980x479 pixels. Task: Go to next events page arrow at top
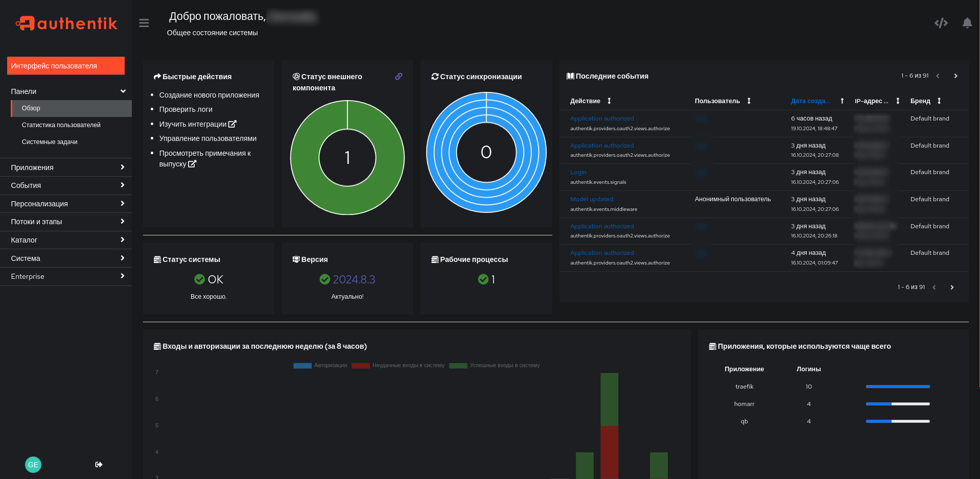click(955, 76)
